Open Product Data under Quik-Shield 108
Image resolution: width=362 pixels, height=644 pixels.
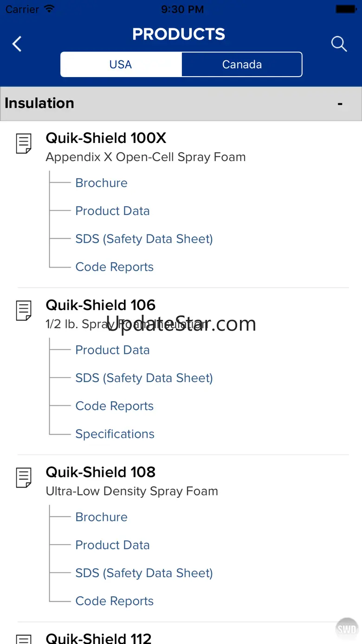112,545
